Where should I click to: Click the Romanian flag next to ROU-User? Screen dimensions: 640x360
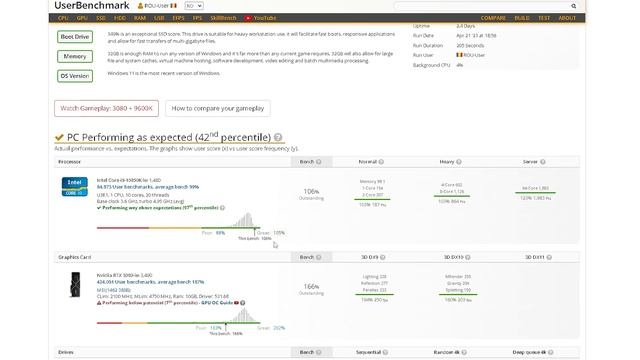pos(173,6)
